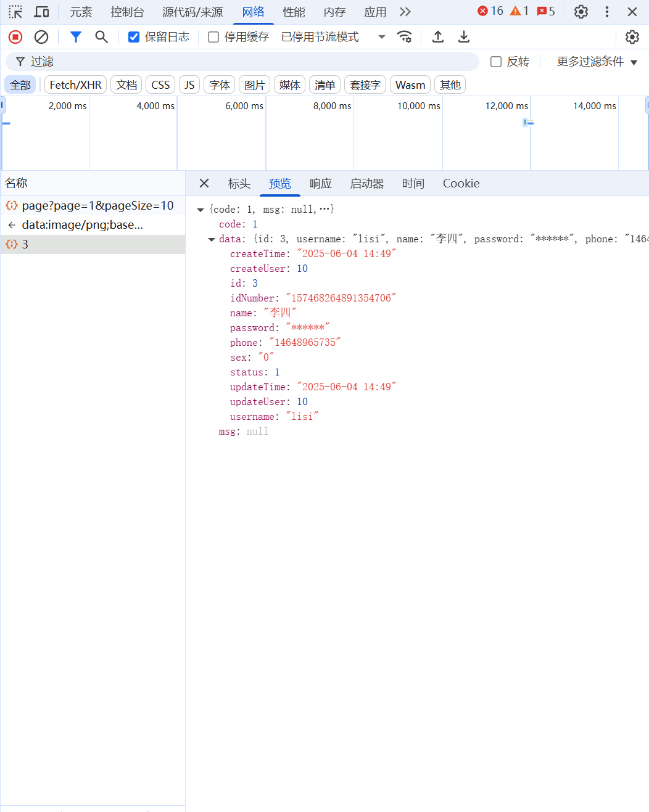Select the inspect element picker icon
The image size is (649, 812).
point(15,12)
